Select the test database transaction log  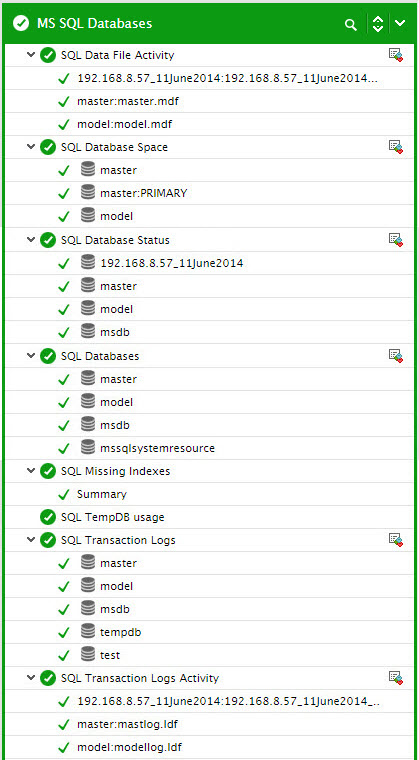click(110, 655)
